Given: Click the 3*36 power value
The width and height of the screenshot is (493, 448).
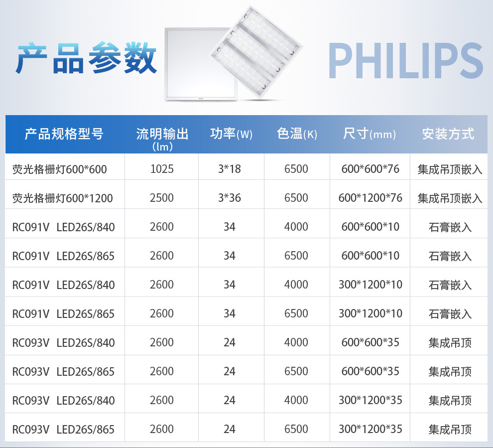Looking at the screenshot, I should pyautogui.click(x=230, y=198).
